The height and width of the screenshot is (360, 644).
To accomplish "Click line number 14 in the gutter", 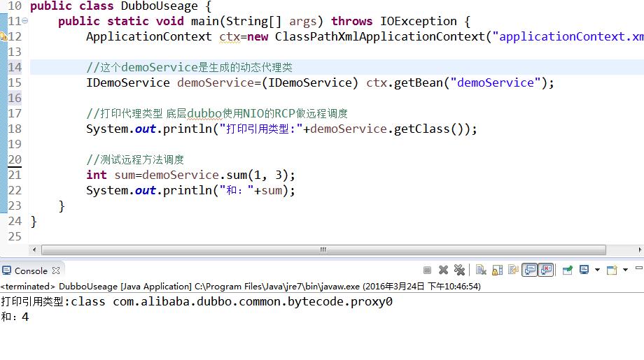I will point(15,67).
